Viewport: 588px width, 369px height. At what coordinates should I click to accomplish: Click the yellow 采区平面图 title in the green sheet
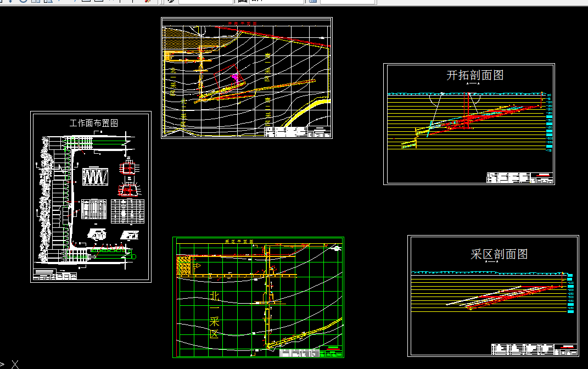point(239,242)
